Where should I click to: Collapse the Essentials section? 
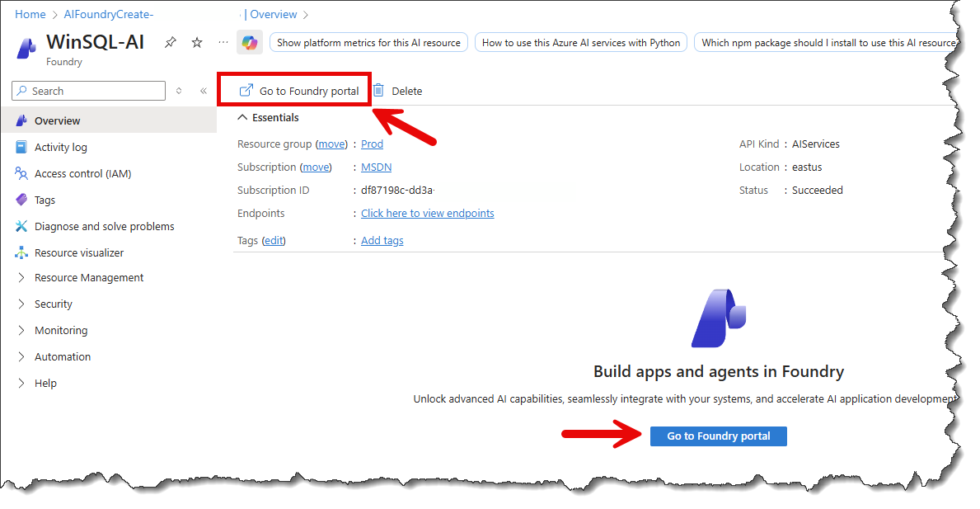pyautogui.click(x=242, y=117)
